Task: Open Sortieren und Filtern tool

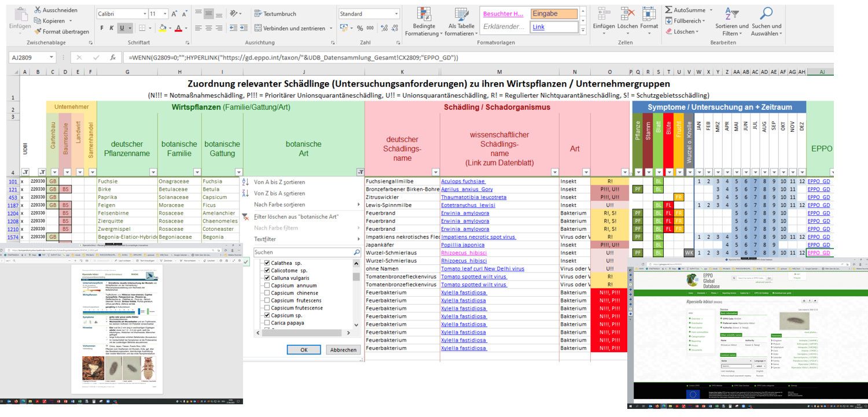Action: tap(731, 22)
